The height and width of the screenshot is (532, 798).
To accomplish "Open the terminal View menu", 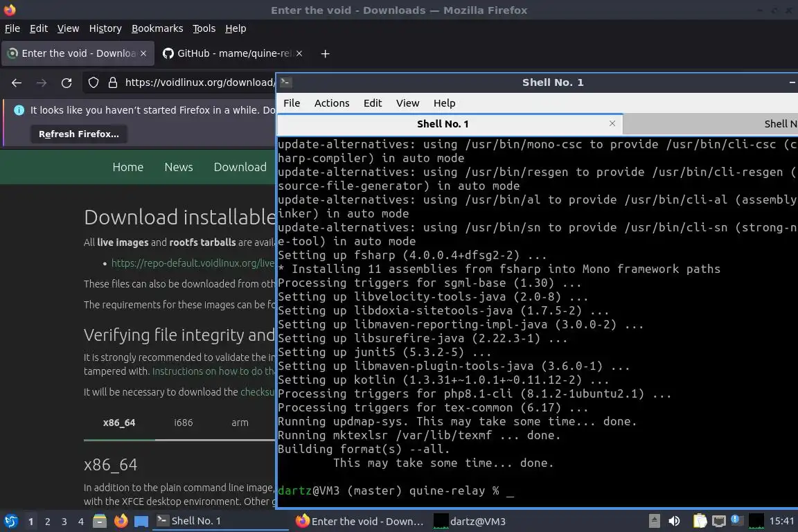I will [407, 103].
